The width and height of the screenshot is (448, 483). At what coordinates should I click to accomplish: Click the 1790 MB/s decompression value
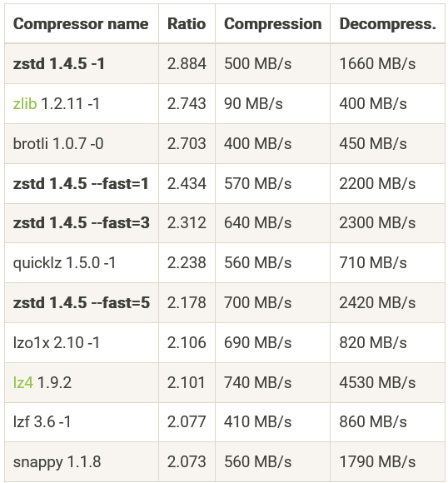pyautogui.click(x=377, y=461)
